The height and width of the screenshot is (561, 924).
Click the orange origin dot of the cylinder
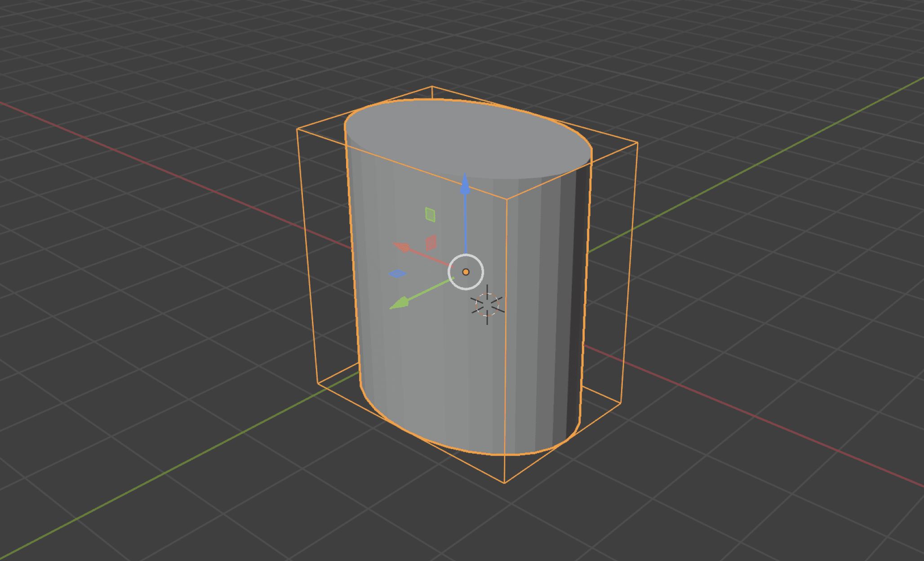click(x=466, y=272)
